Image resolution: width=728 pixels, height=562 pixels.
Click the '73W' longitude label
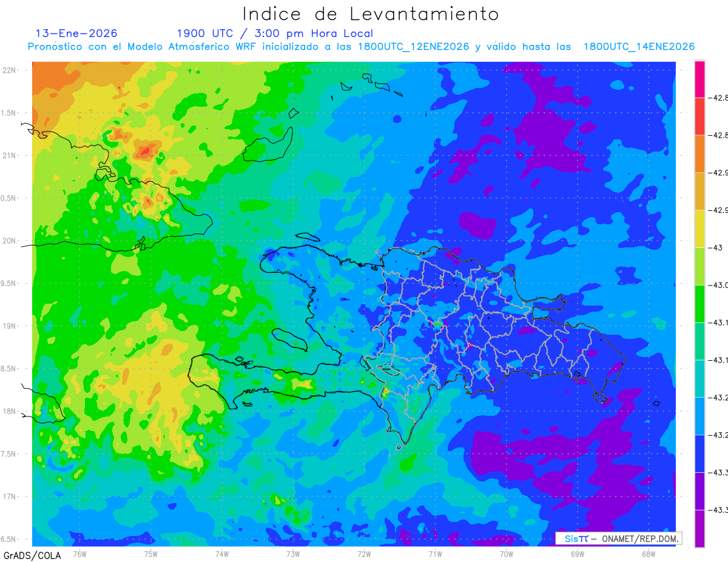(x=293, y=554)
